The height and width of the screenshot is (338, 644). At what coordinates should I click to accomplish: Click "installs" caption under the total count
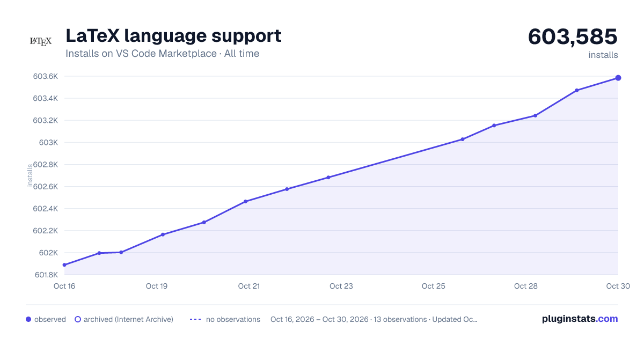tap(603, 55)
